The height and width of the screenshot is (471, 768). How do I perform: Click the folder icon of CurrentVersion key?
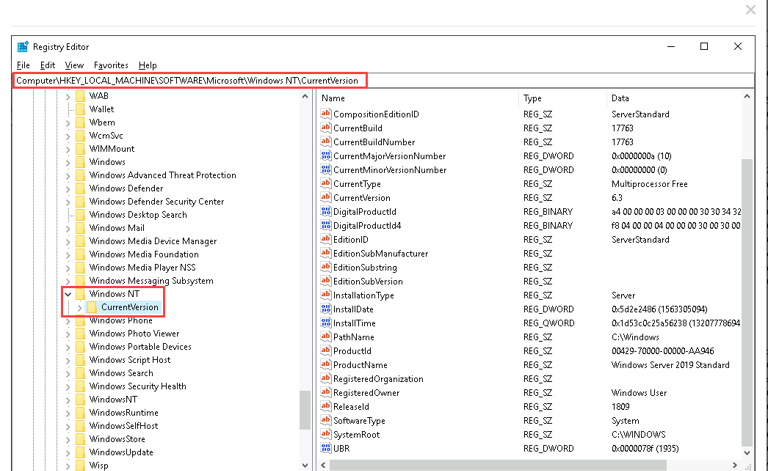click(x=92, y=307)
